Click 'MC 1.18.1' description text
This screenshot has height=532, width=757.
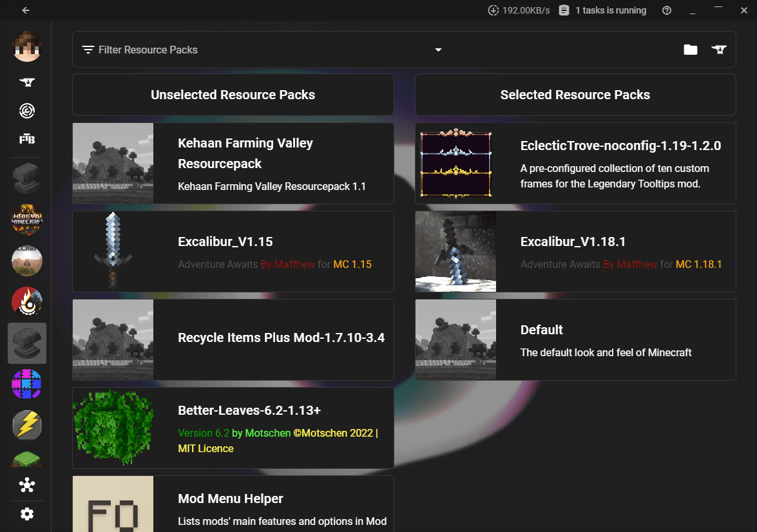698,264
